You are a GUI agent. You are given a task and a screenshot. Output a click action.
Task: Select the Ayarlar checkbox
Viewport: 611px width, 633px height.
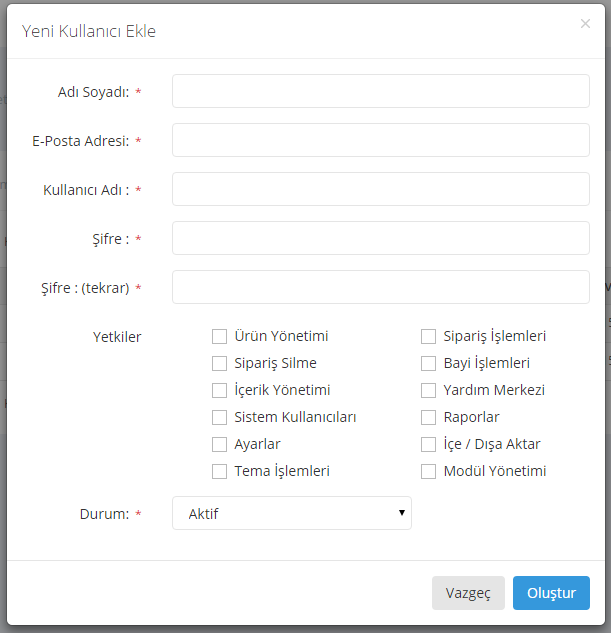219,445
